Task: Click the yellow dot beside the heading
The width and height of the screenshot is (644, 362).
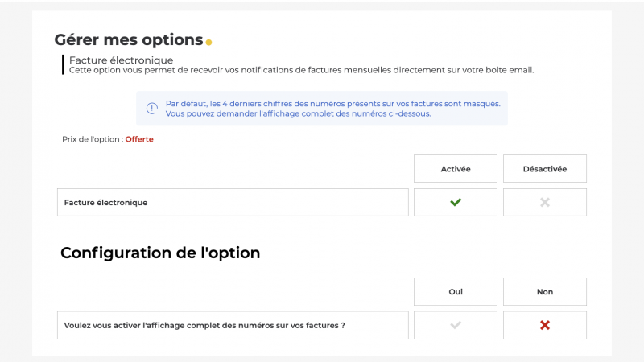Action: [x=208, y=42]
